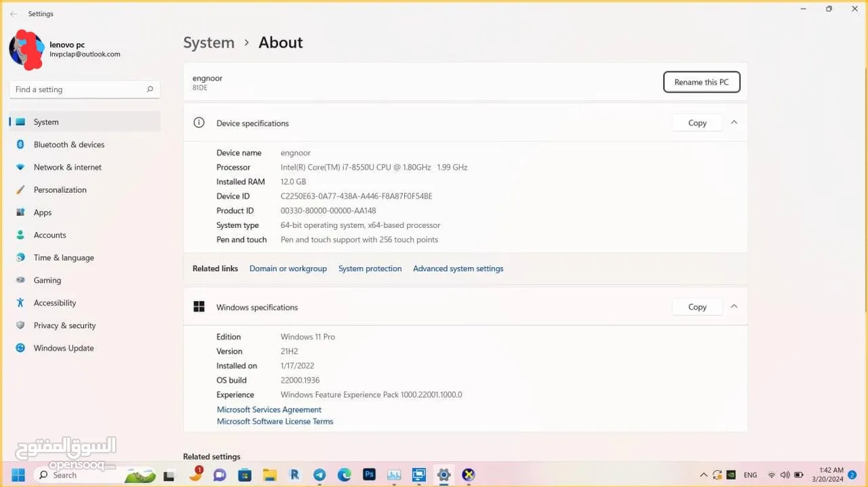868x487 pixels.
Task: Click the info icon beside Device specifications
Action: pyautogui.click(x=198, y=122)
